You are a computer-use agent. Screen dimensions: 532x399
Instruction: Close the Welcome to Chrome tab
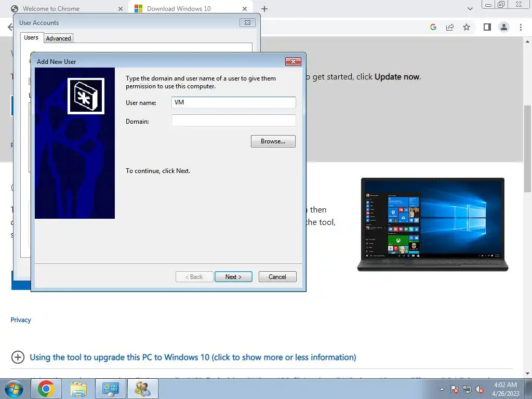tap(120, 9)
